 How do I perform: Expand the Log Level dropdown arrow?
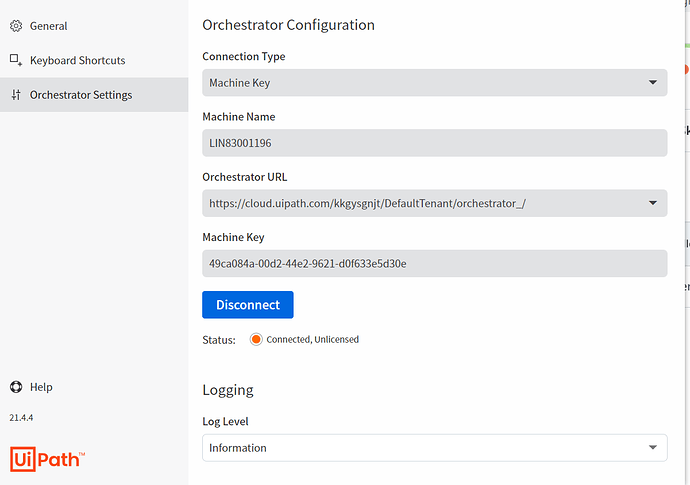tap(653, 447)
